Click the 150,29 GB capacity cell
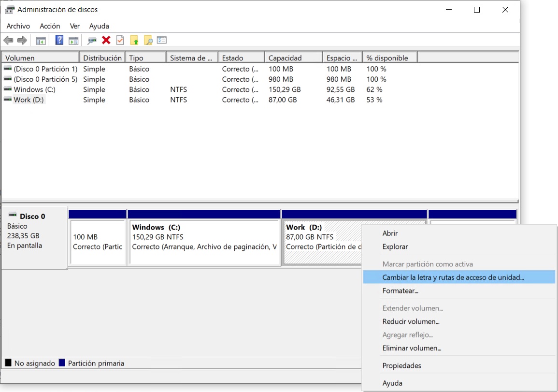 point(285,89)
